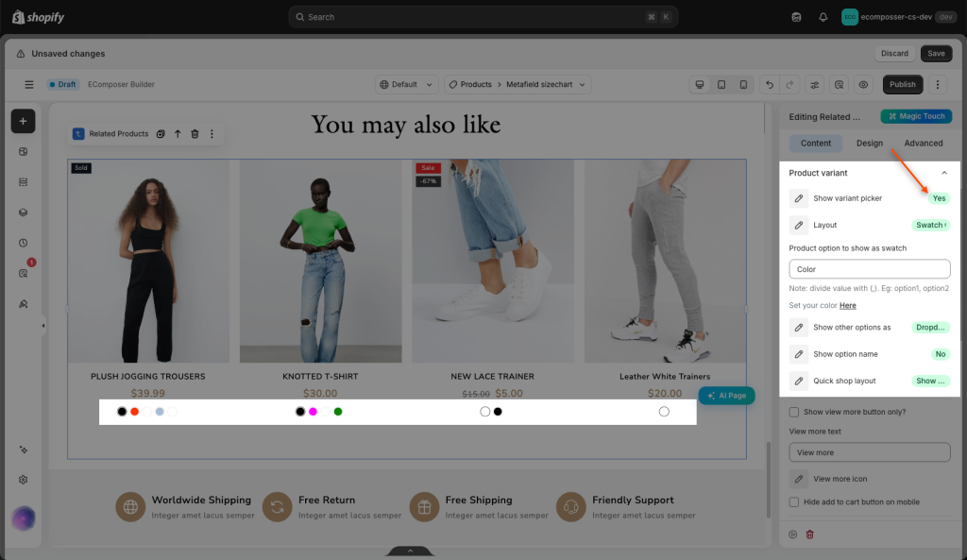The height and width of the screenshot is (560, 967).
Task: Open the Default language dropdown
Action: click(x=406, y=84)
